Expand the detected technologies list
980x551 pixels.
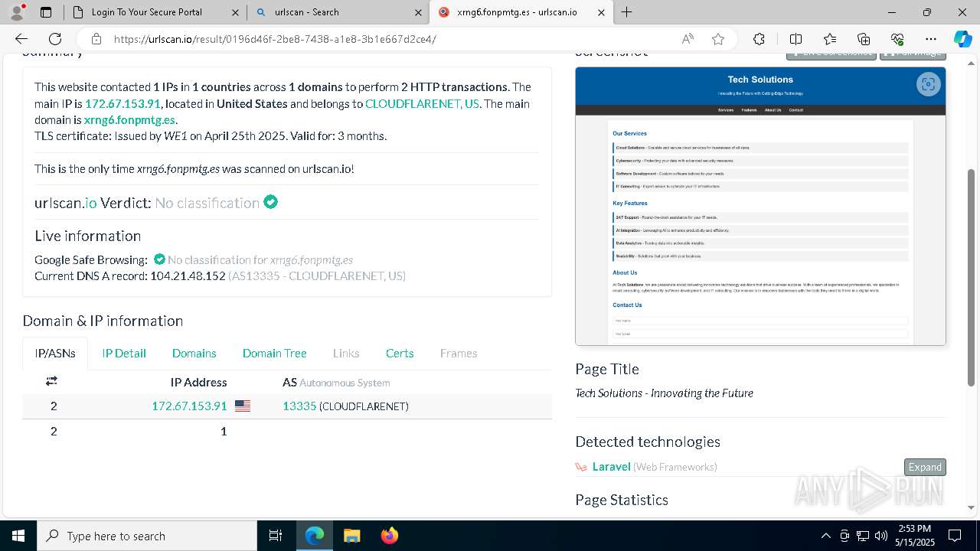click(x=925, y=467)
